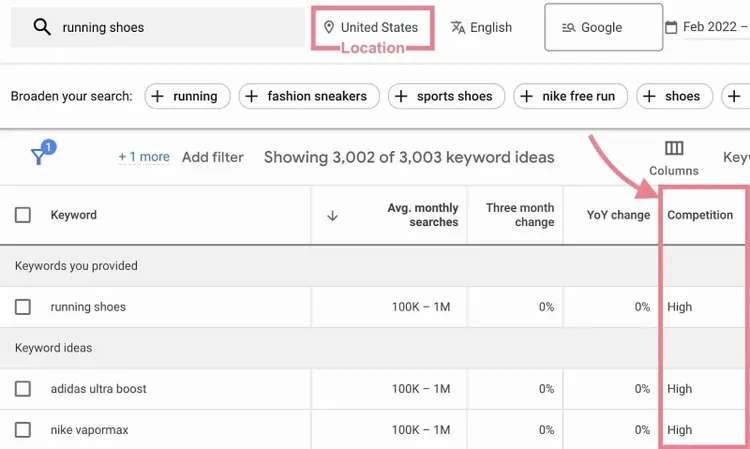Click the 'Keyword ideas' section header

click(x=54, y=348)
